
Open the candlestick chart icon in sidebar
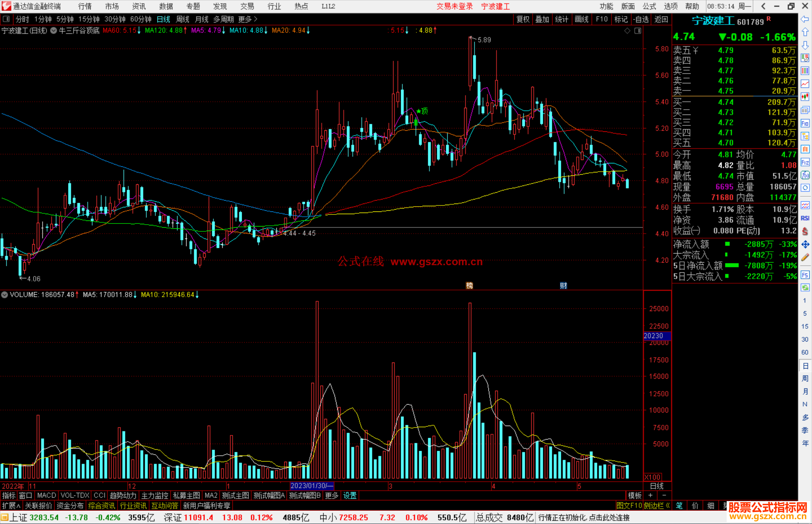(805, 97)
